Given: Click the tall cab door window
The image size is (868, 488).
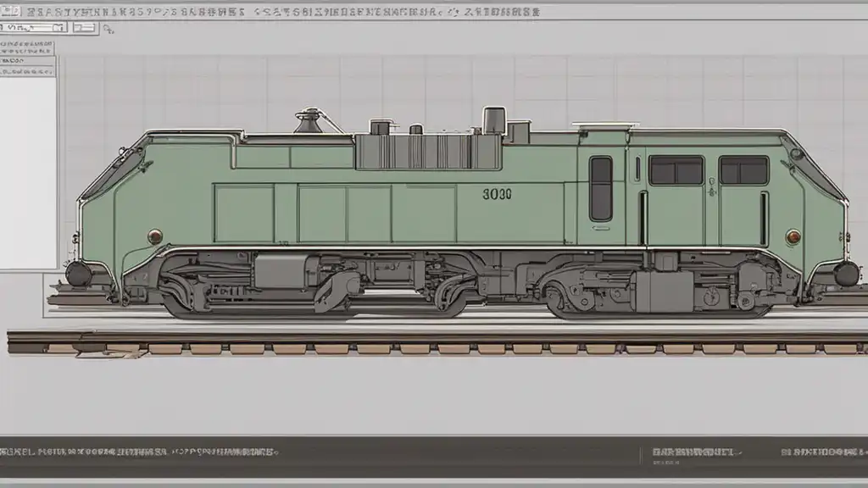Looking at the screenshot, I should click(x=601, y=188).
